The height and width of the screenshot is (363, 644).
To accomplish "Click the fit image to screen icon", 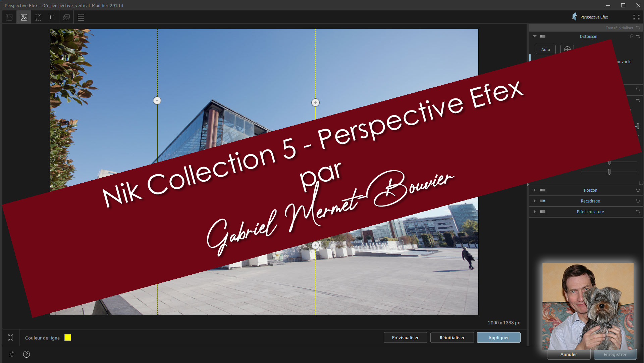I will tap(38, 17).
